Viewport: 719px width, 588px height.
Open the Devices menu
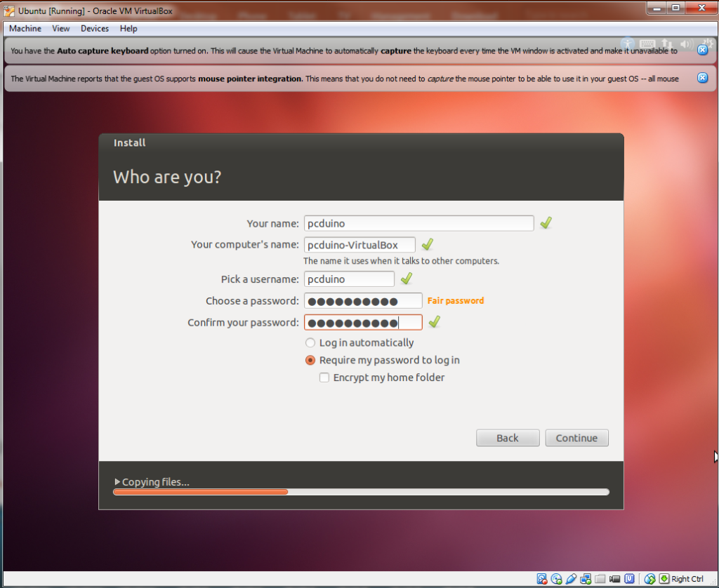click(x=95, y=28)
